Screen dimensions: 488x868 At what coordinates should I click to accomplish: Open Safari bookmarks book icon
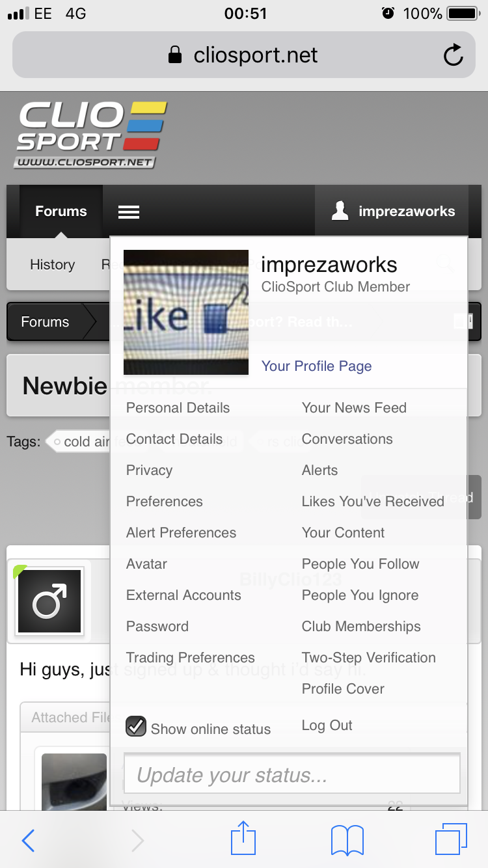(347, 841)
